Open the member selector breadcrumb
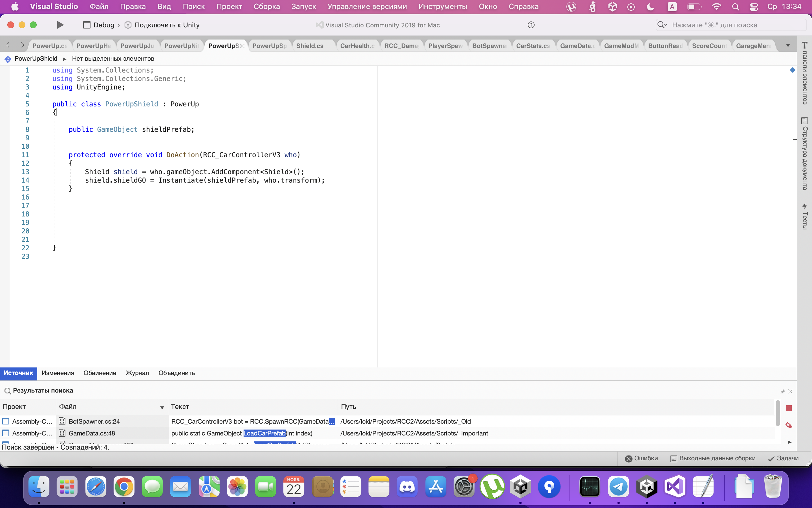812x508 pixels. pos(113,58)
